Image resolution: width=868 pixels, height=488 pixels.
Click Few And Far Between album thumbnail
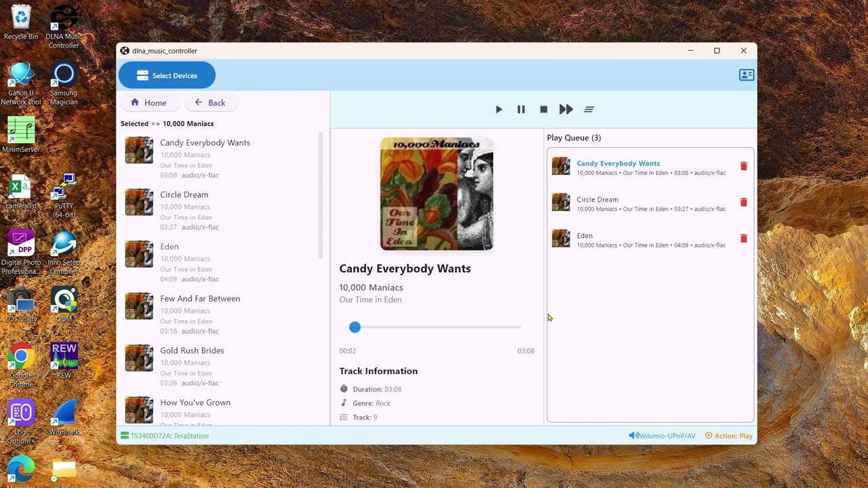(139, 306)
